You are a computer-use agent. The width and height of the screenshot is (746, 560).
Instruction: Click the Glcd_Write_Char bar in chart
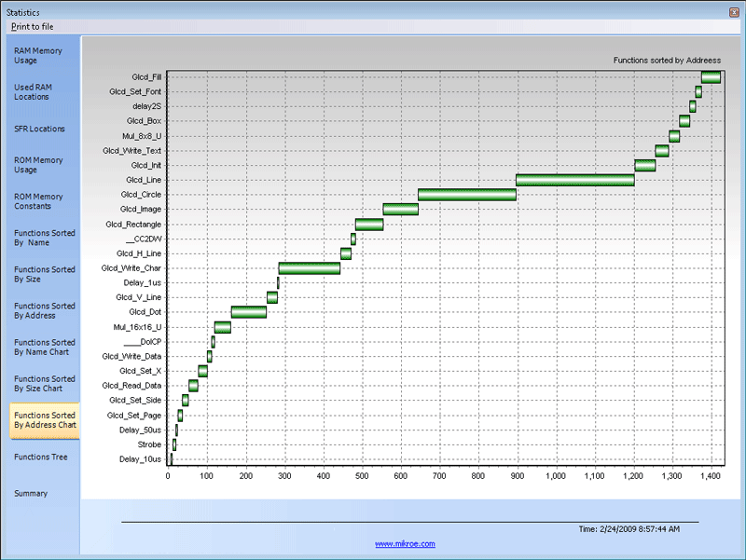pos(310,268)
